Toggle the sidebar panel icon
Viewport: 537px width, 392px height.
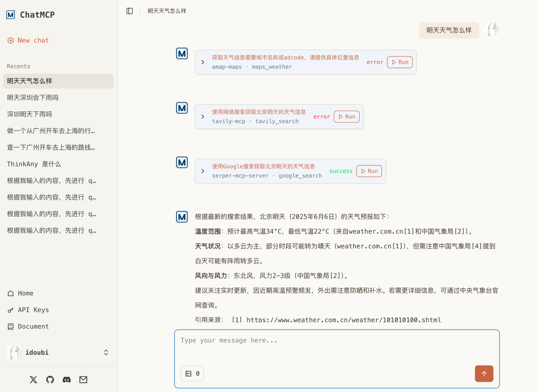[130, 11]
